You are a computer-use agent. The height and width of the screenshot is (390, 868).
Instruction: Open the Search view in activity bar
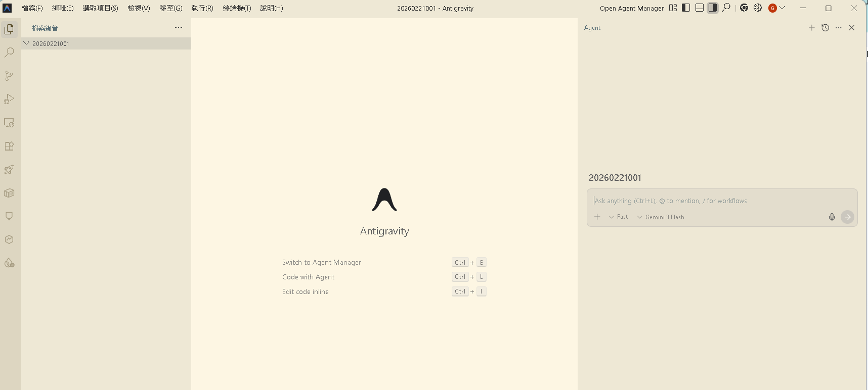pos(9,53)
